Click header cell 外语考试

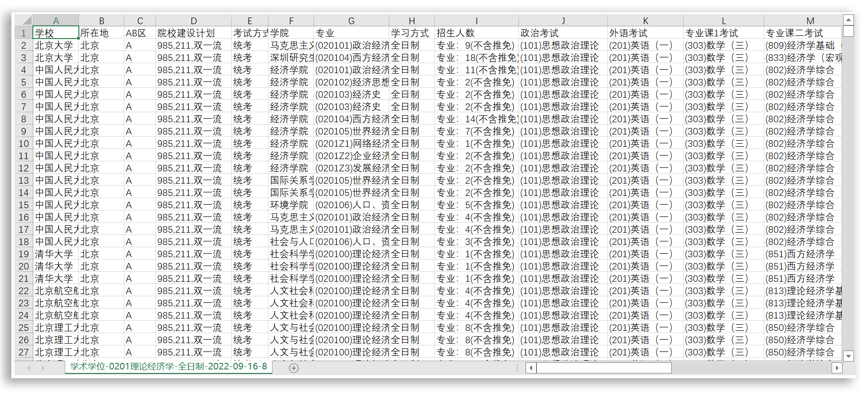click(646, 33)
